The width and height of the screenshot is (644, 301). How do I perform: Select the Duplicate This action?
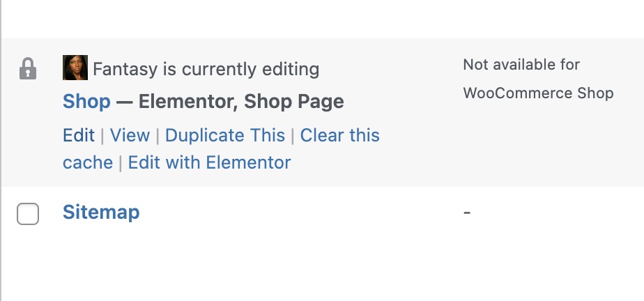225,135
